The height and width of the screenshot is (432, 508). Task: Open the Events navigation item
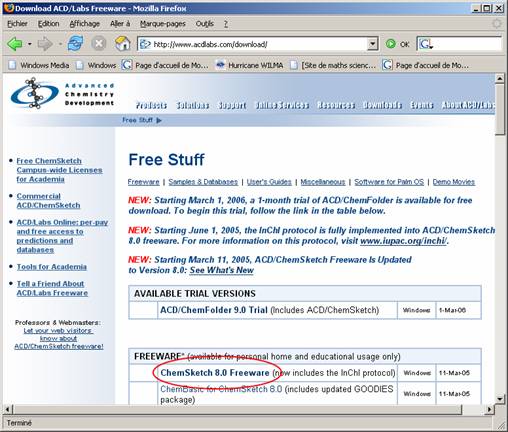click(422, 105)
